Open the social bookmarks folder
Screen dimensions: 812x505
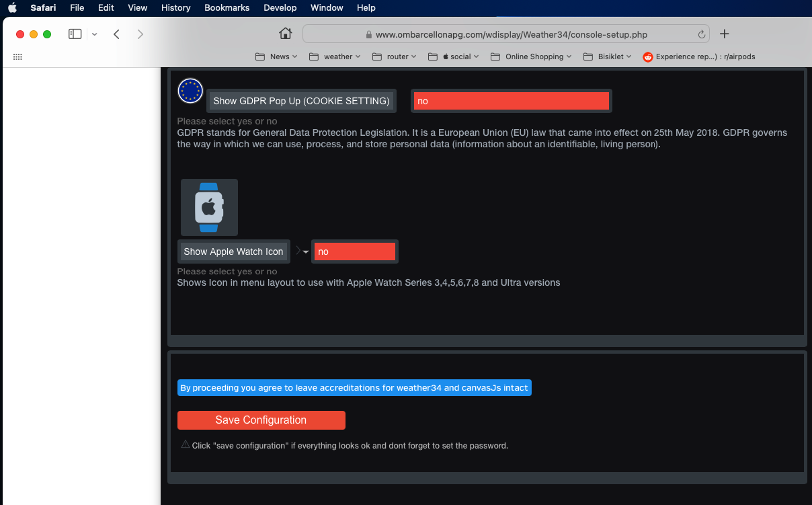(454, 56)
